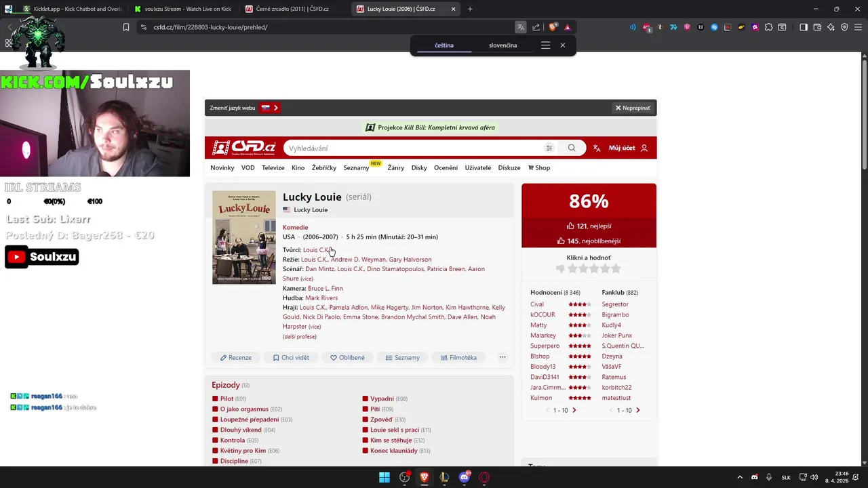Select slovenčina in translate popup
868x488 pixels.
[502, 45]
